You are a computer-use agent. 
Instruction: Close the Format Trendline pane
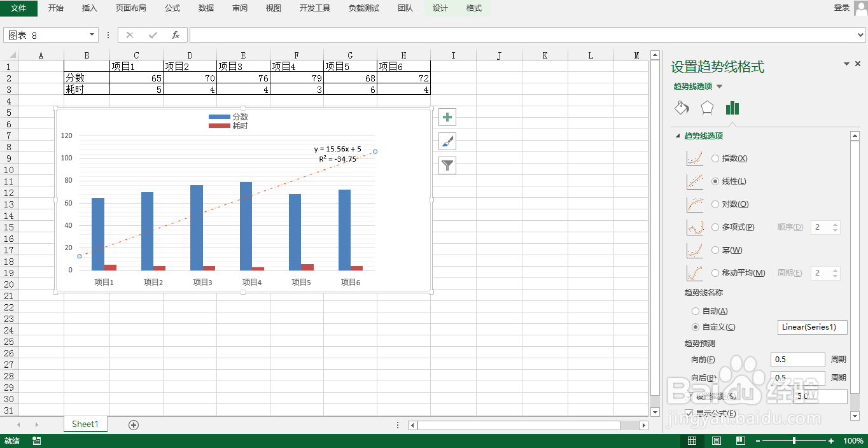[x=858, y=64]
